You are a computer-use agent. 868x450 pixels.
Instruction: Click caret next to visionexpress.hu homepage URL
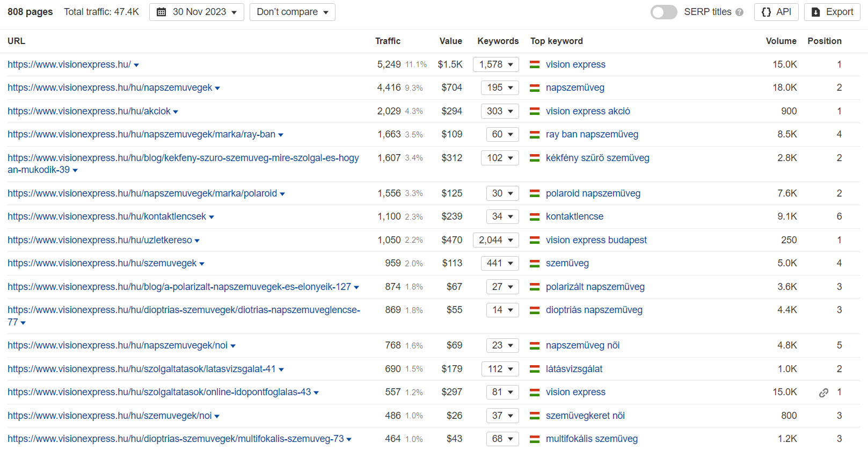tap(136, 65)
